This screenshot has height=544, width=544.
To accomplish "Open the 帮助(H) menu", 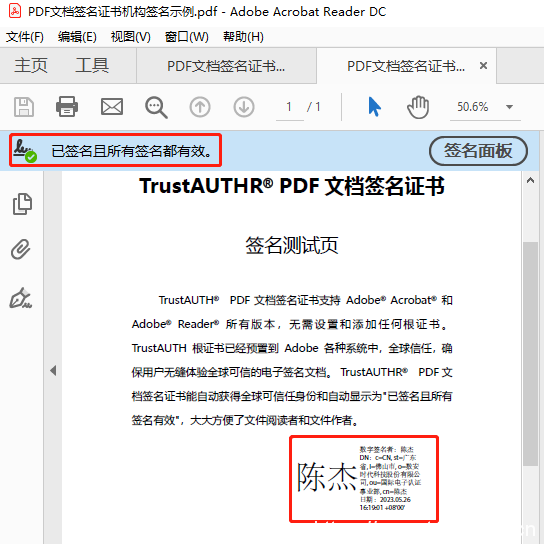I will 243,36.
